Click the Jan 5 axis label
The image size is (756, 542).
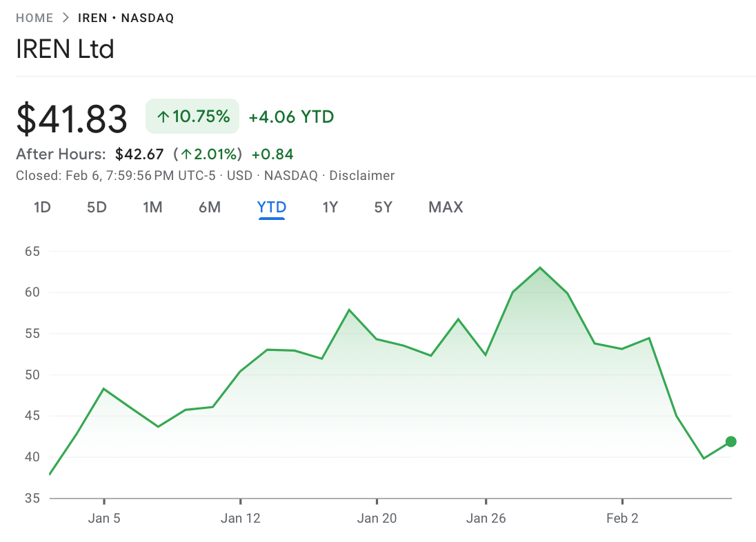104,519
